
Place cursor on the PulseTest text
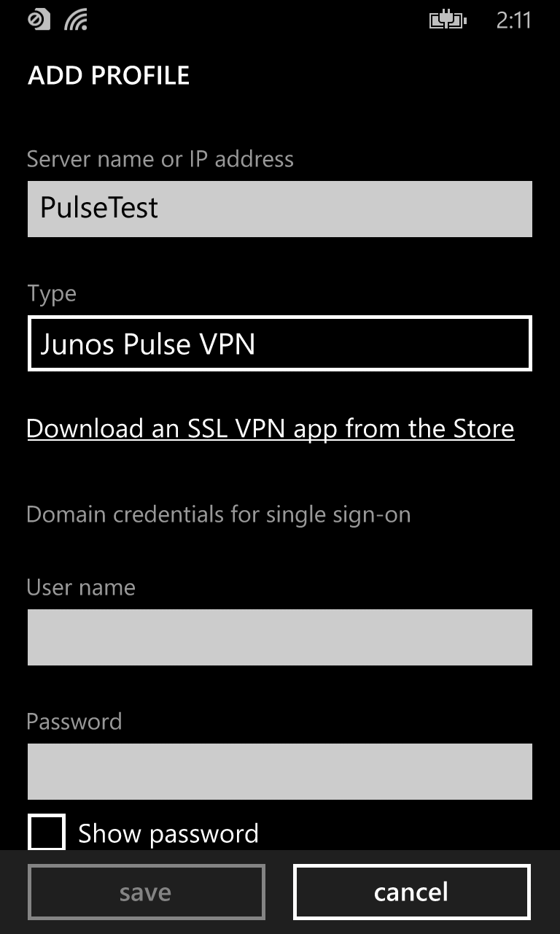coord(99,208)
